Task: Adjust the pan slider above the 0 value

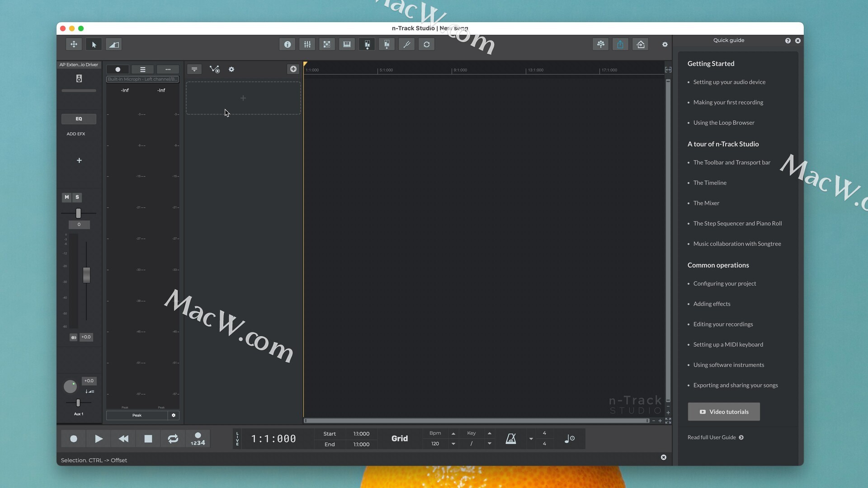Action: tap(78, 213)
